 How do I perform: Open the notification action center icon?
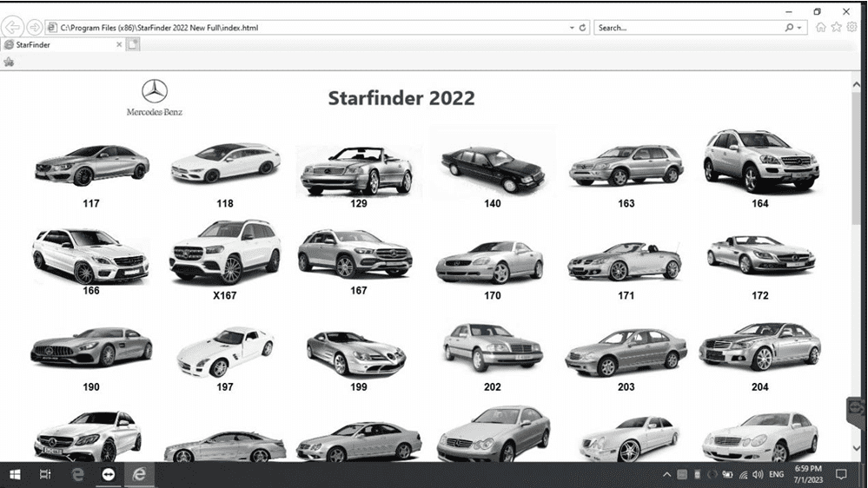point(841,474)
